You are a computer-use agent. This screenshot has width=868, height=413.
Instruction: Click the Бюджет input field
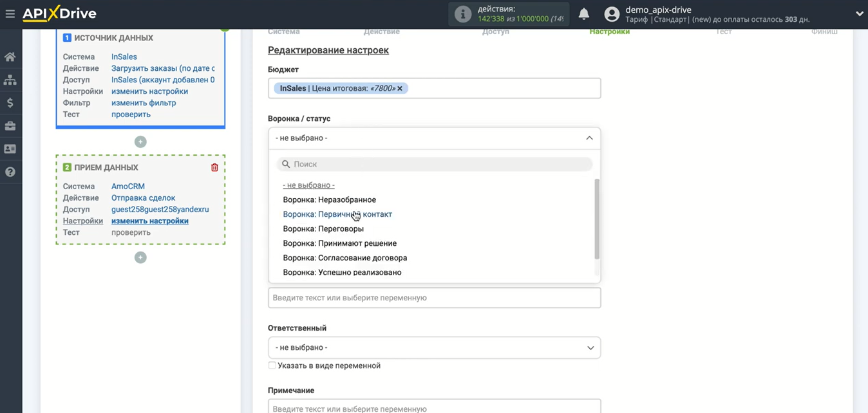pyautogui.click(x=434, y=88)
